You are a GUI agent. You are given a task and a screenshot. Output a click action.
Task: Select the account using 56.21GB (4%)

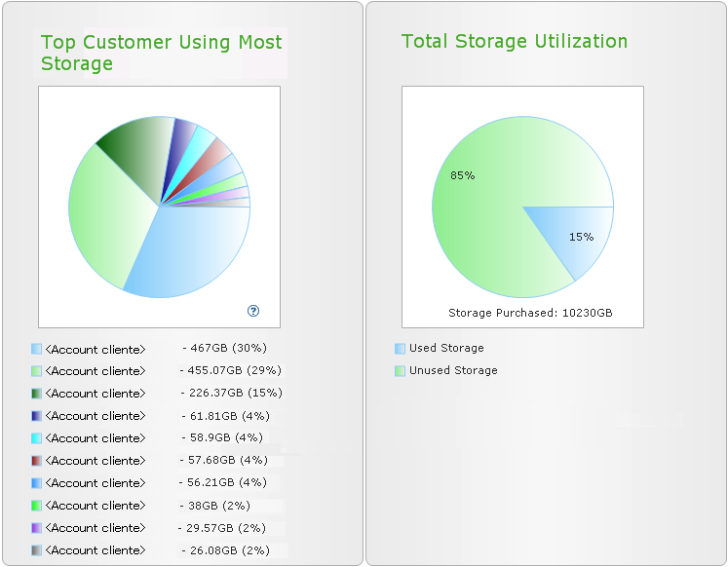point(96,483)
